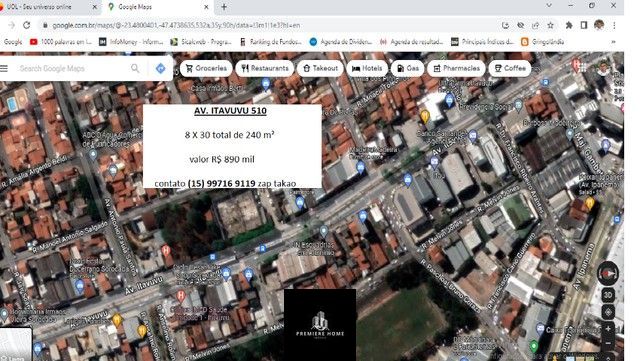The height and width of the screenshot is (361, 640).
Task: Open the 1000 palavras bookmark
Action: pos(61,42)
